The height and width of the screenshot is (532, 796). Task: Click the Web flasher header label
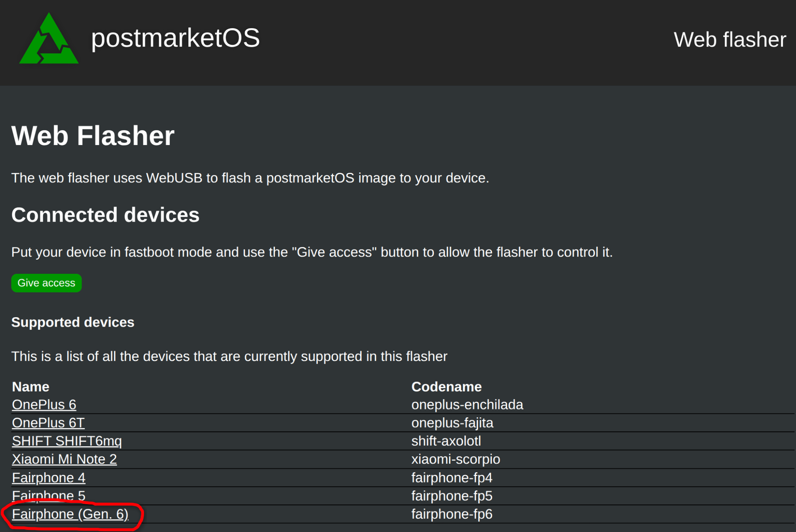[730, 40]
